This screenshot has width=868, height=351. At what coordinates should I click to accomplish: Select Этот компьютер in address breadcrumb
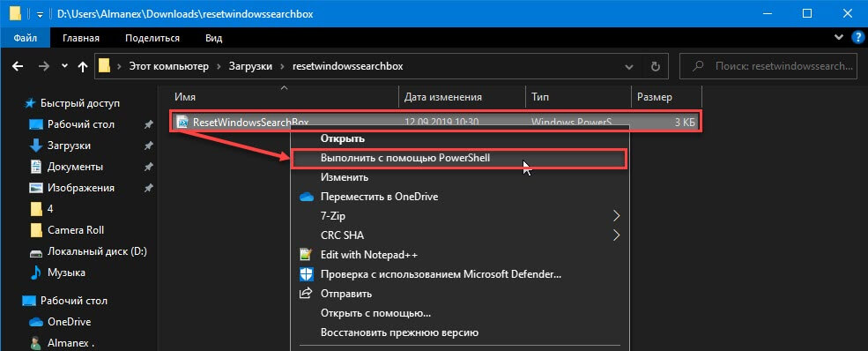169,66
